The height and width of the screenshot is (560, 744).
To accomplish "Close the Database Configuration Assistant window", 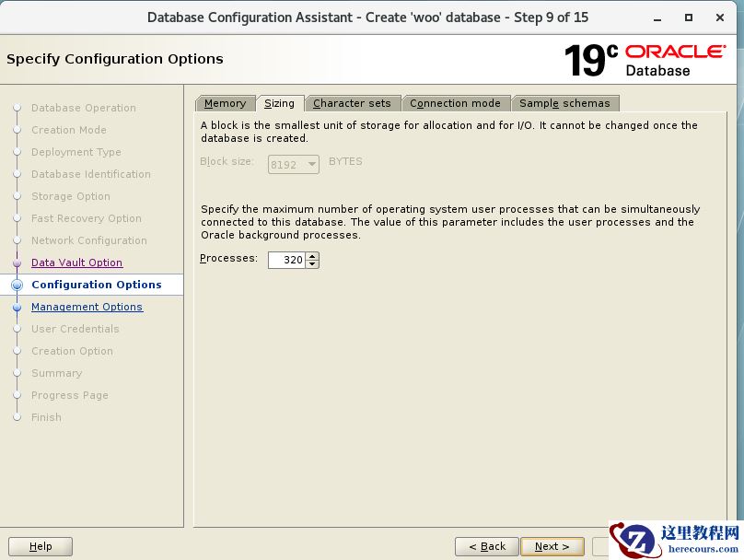I will [x=720, y=17].
